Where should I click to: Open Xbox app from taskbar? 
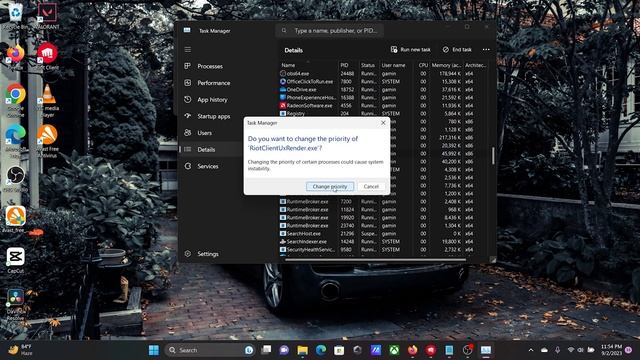(x=394, y=350)
